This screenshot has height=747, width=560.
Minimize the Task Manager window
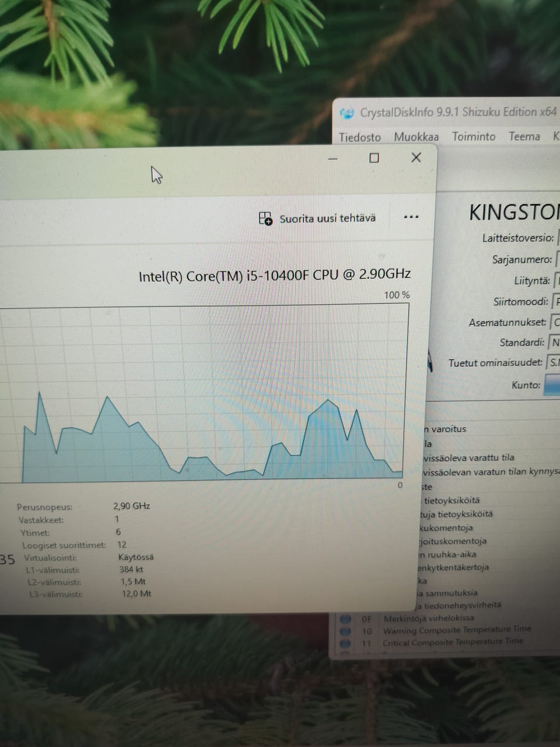click(x=333, y=159)
